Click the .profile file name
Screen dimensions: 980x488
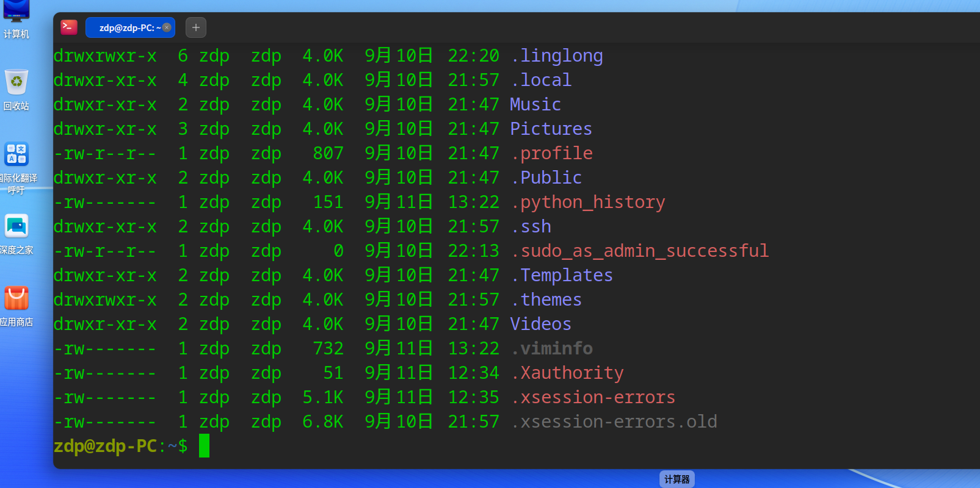click(x=552, y=154)
